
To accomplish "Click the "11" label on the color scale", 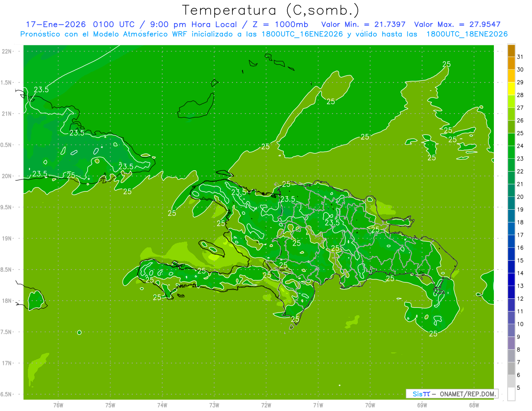I will pyautogui.click(x=520, y=311).
